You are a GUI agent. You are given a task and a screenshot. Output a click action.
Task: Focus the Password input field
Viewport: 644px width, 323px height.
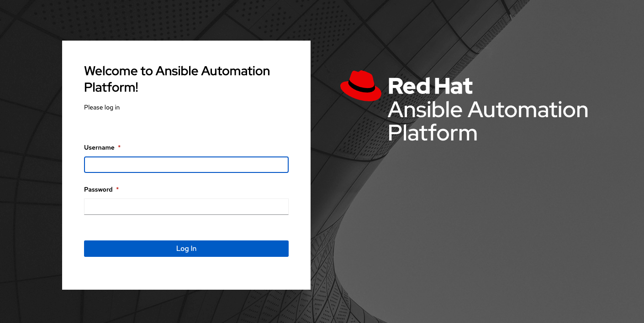point(186,206)
